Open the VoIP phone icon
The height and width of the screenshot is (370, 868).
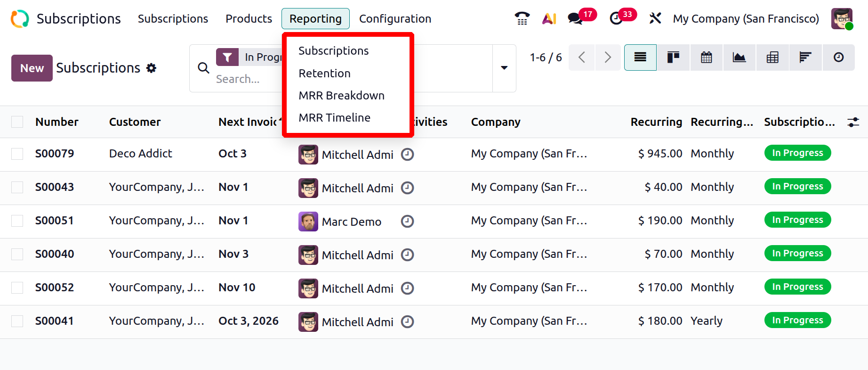[x=522, y=18]
